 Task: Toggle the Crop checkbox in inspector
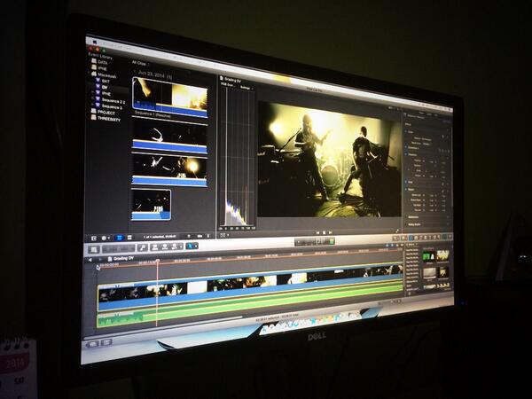[407, 182]
